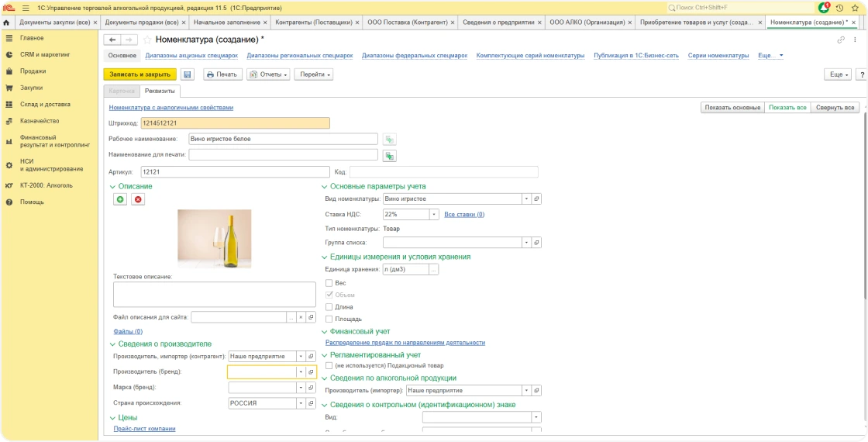This screenshot has width=868, height=442.
Task: Open the home page icon tab
Action: pyautogui.click(x=6, y=22)
